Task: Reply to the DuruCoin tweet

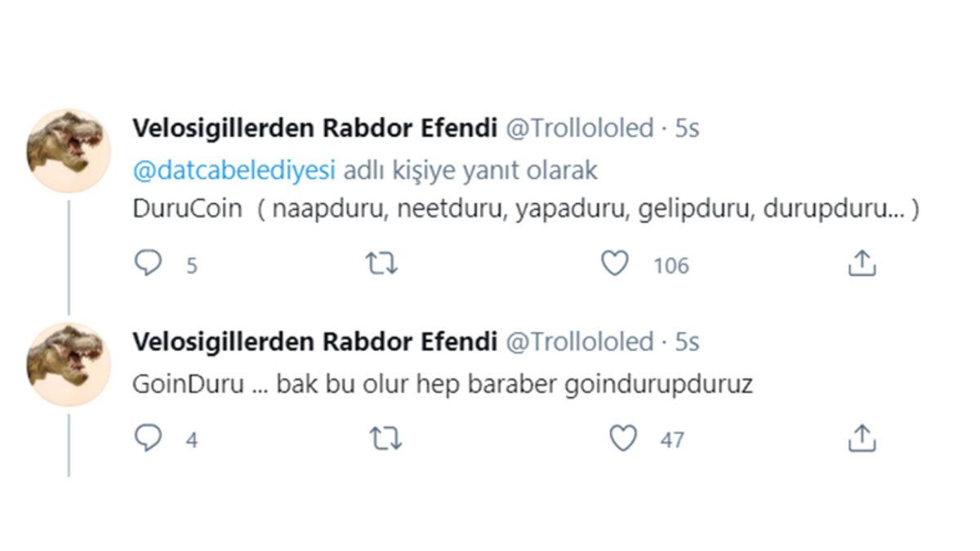Action: point(148,262)
